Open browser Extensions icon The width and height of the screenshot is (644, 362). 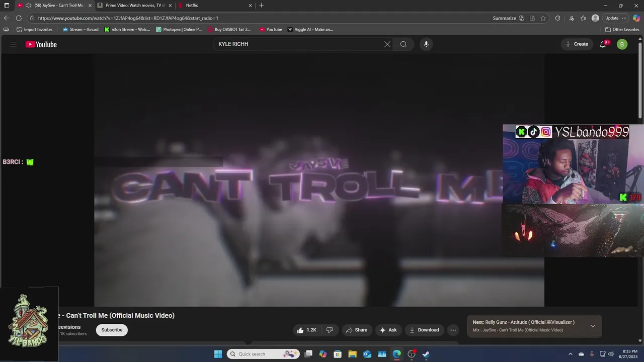[557, 18]
